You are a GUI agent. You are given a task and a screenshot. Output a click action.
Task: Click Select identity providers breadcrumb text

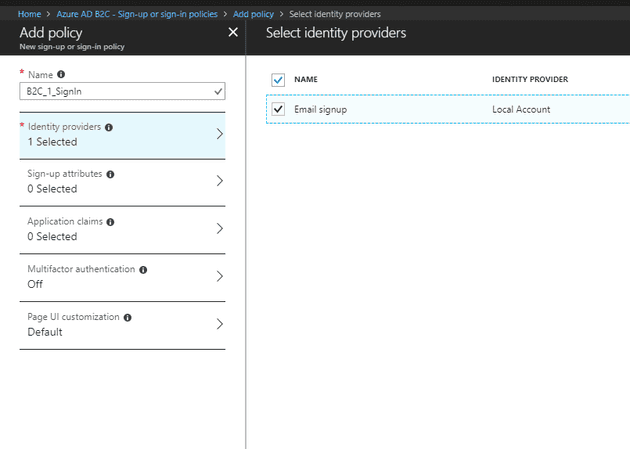click(x=335, y=14)
